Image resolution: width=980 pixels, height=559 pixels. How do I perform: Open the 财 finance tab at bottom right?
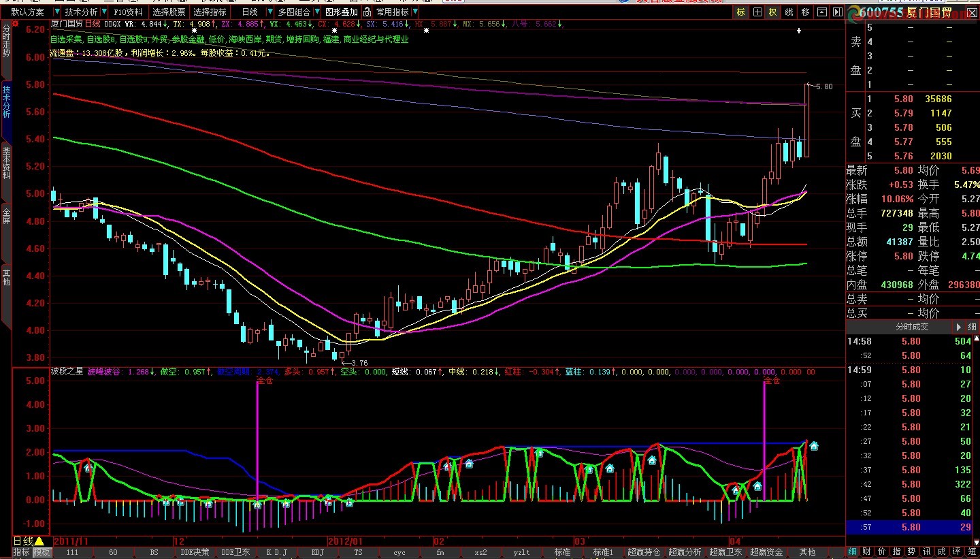tap(866, 552)
